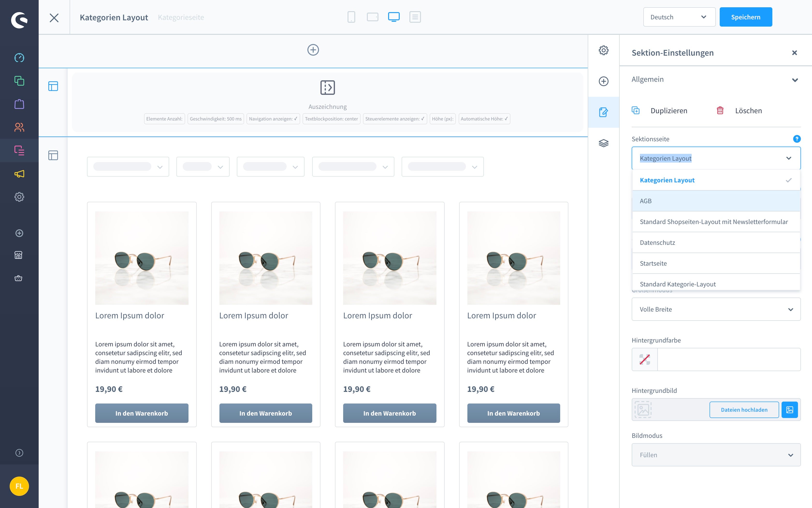This screenshot has height=508, width=812.
Task: Click the Sektionsseite help question mark
Action: (x=797, y=139)
